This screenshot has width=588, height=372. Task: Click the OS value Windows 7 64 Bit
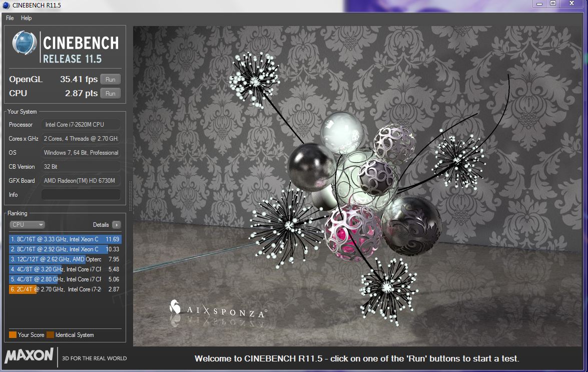point(81,153)
